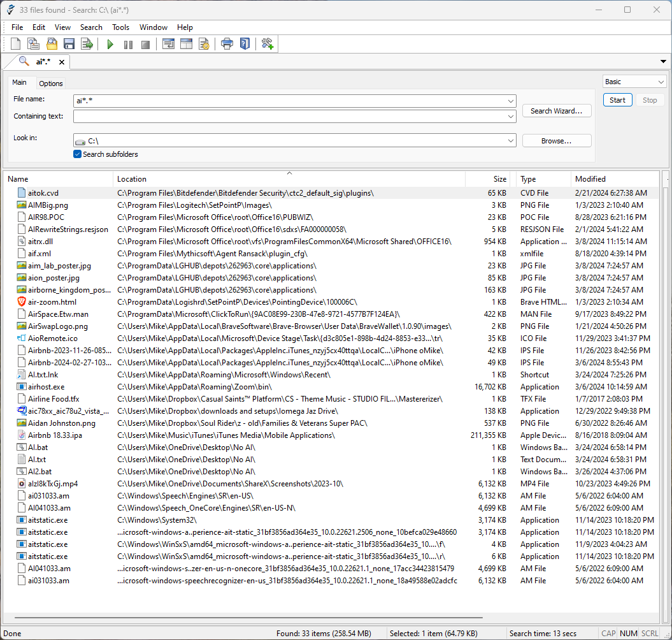This screenshot has height=640, width=672.
Task: Open the Basic search mode dropdown
Action: point(659,82)
